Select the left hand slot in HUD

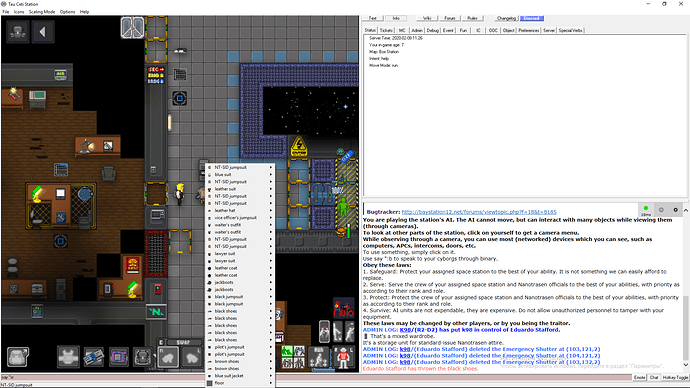pos(192,357)
